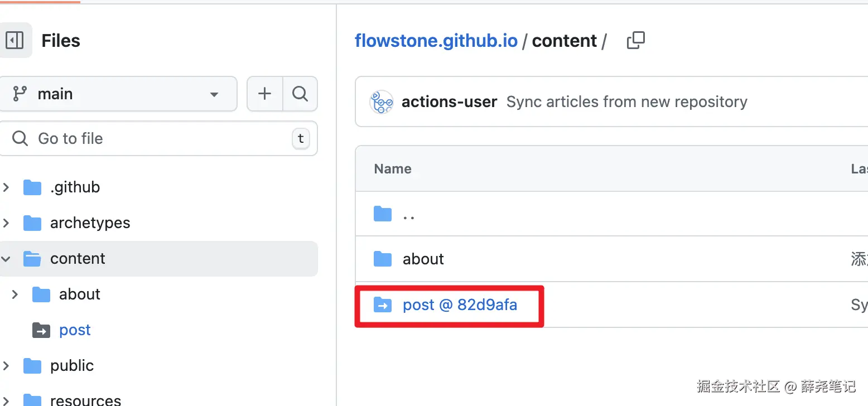Click the Go to file search field
This screenshot has width=868, height=406.
pyautogui.click(x=156, y=138)
